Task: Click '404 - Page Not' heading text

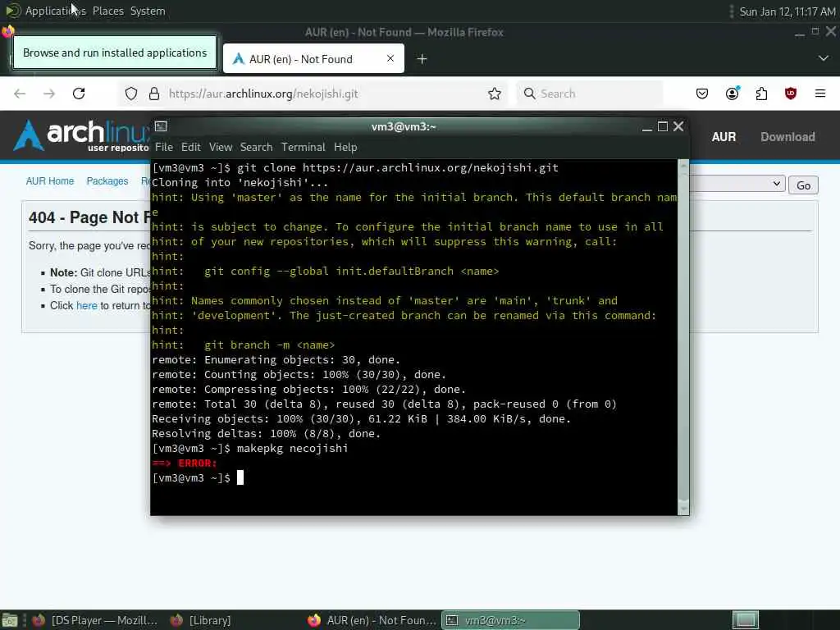Action: [89, 217]
